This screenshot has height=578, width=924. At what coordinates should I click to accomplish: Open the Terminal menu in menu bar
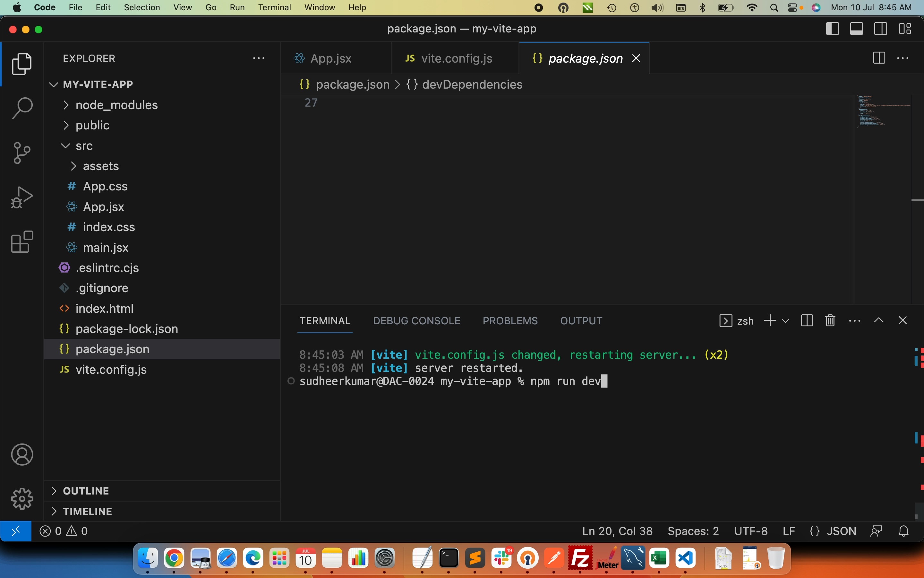[275, 8]
